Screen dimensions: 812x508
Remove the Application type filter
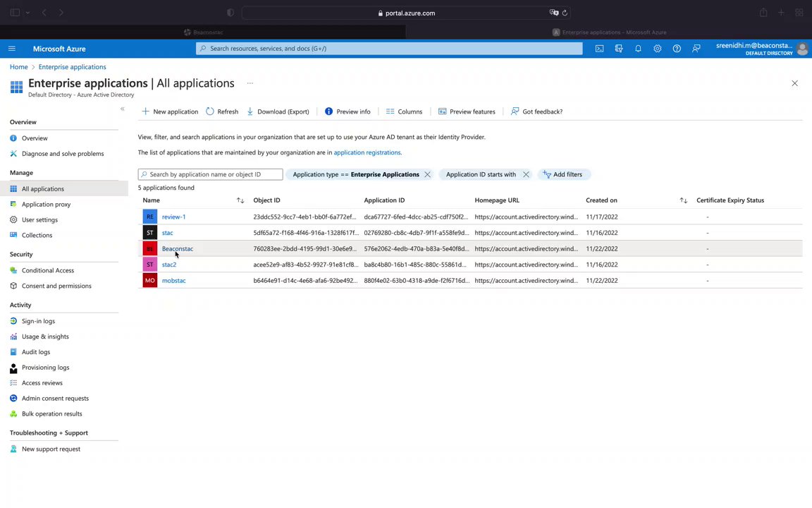click(427, 175)
